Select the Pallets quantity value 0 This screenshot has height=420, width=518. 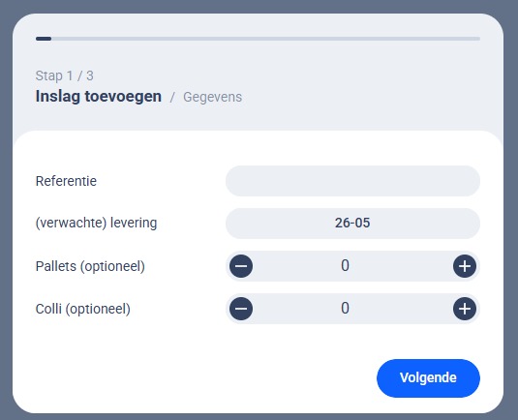345,265
